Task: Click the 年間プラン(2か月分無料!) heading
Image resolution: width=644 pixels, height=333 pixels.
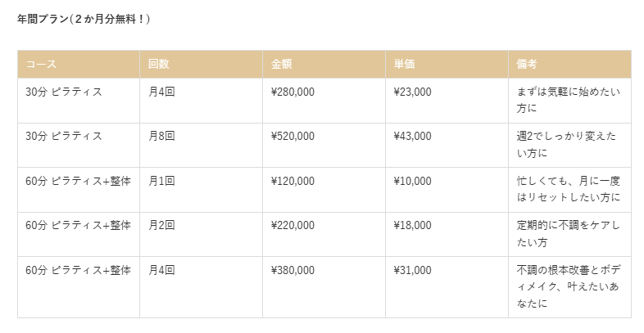Action: (x=84, y=19)
